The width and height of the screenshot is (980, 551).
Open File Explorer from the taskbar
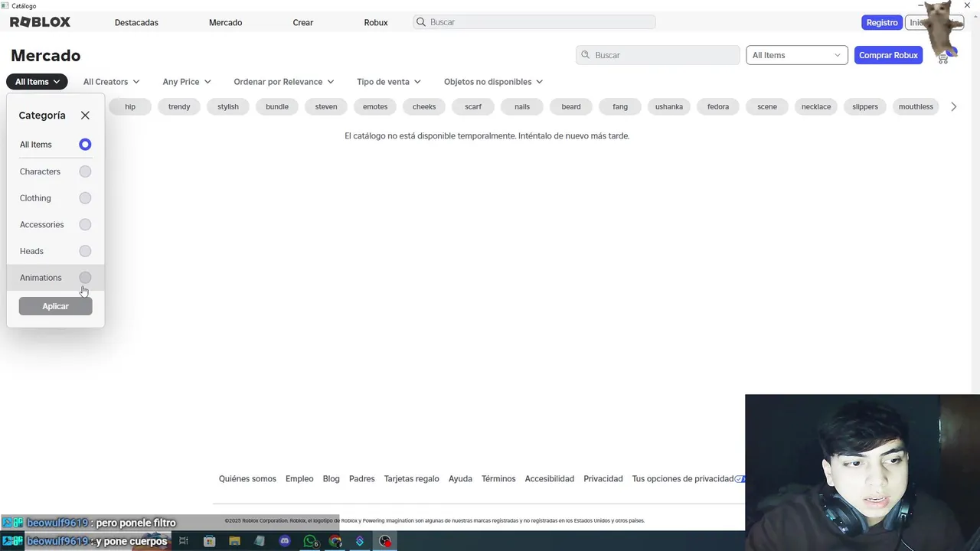pos(234,541)
